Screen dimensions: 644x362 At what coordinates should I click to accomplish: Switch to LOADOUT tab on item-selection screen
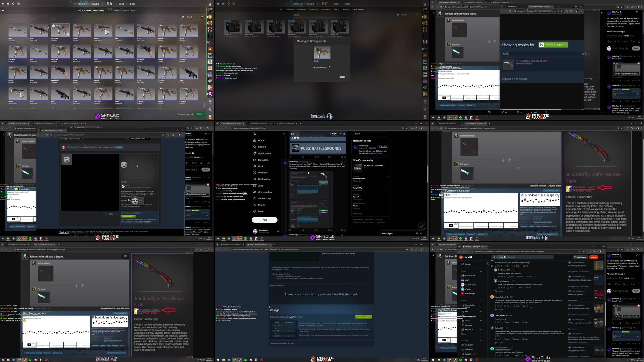pyautogui.click(x=96, y=4)
